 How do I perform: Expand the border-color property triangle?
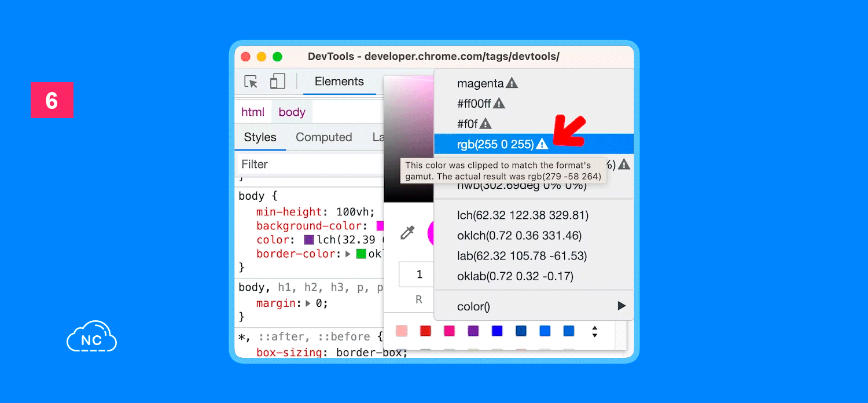click(x=348, y=254)
